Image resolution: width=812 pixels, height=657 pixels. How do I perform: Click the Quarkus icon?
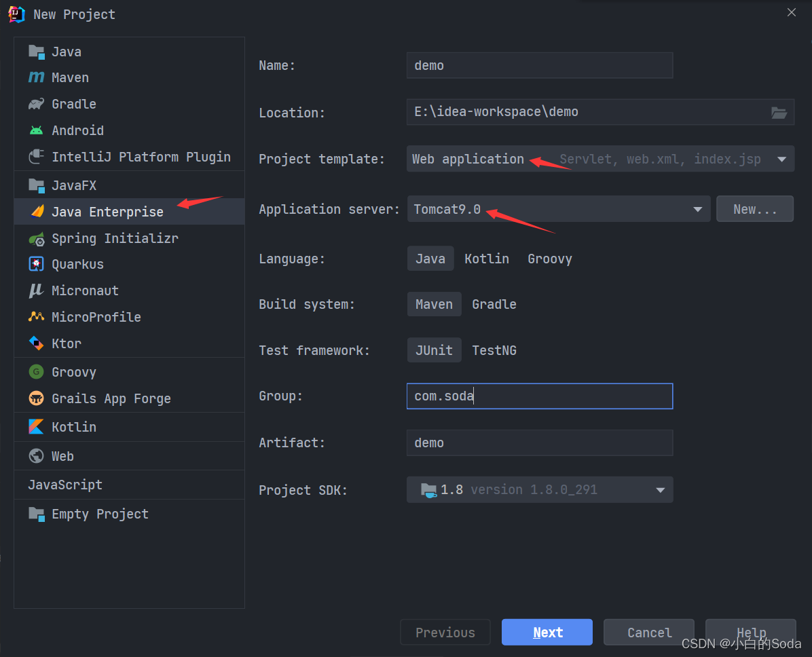pos(36,264)
